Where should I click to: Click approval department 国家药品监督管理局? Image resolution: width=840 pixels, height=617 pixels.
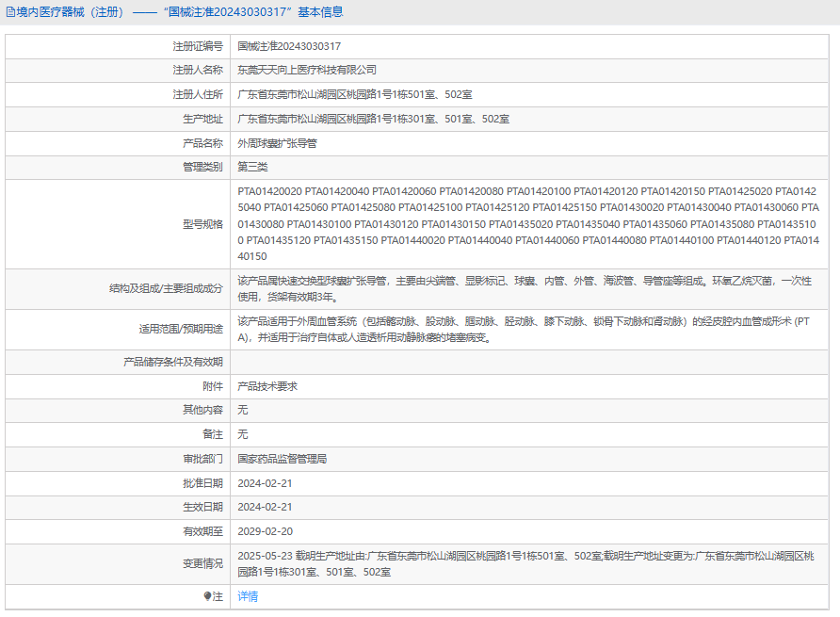click(283, 459)
